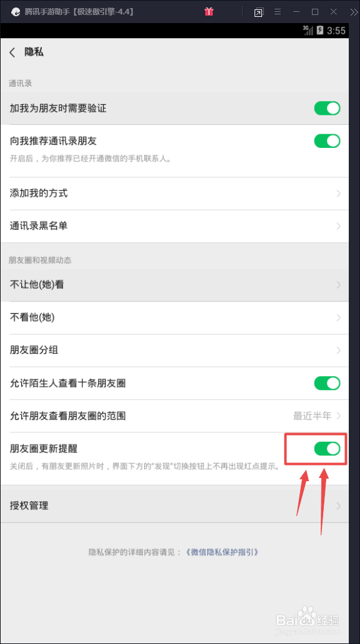This screenshot has width=360, height=644.
Task: Open 添加我的方式 chevron
Action: (339, 193)
